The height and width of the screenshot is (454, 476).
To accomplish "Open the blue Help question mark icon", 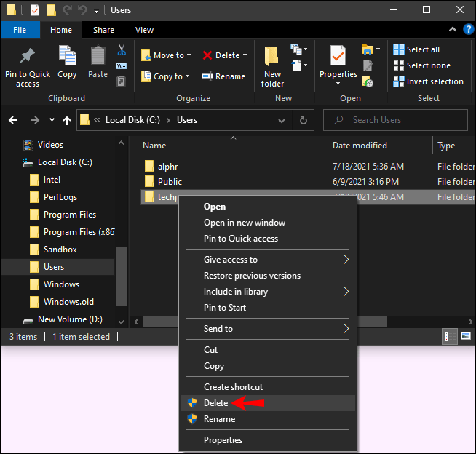I will pos(469,29).
